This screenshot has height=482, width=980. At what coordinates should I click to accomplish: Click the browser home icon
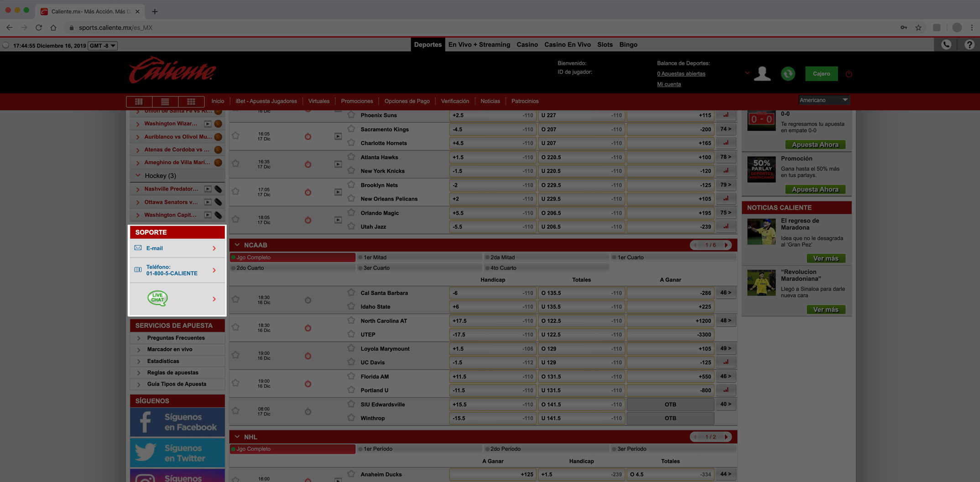(53, 27)
